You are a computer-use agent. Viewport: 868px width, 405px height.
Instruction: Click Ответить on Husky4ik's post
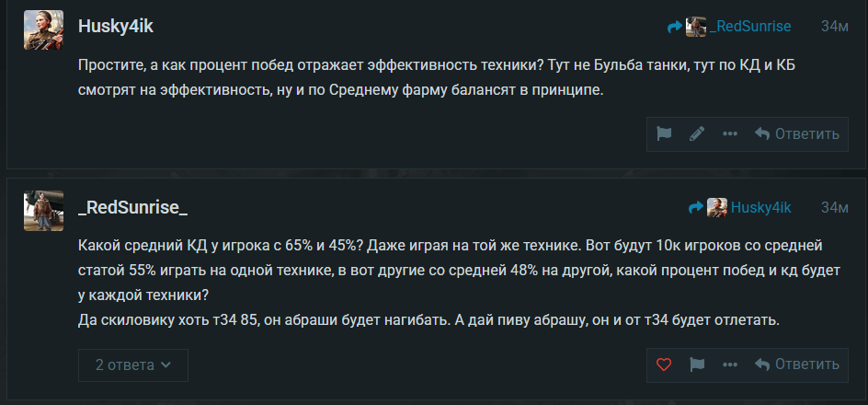tap(797, 133)
